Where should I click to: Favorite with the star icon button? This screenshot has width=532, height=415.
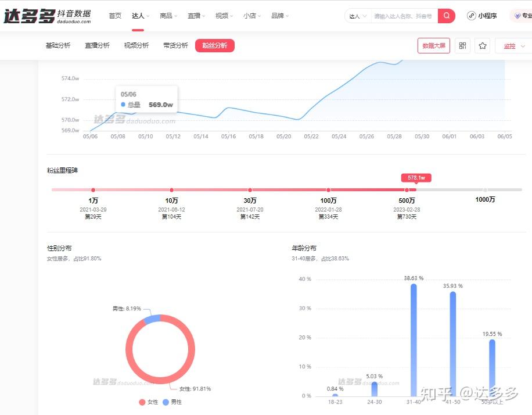point(483,45)
